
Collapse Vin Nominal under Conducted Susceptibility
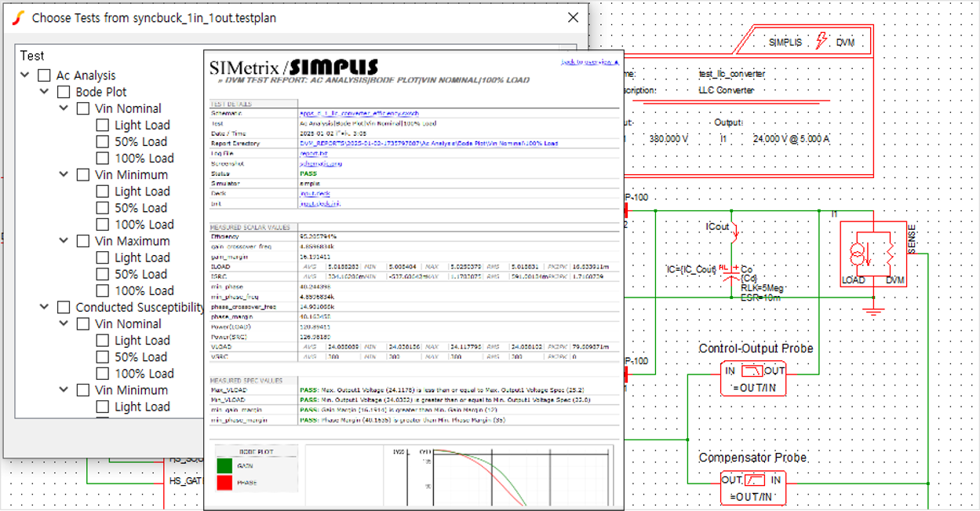click(x=64, y=323)
